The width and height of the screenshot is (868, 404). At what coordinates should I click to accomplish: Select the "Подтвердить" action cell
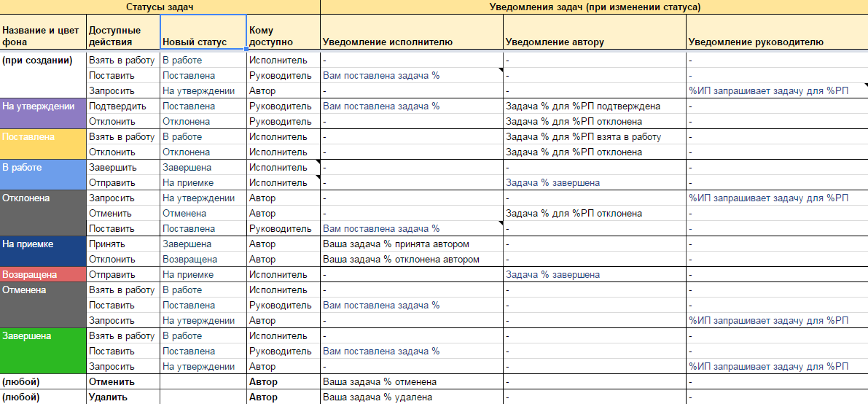coord(122,106)
